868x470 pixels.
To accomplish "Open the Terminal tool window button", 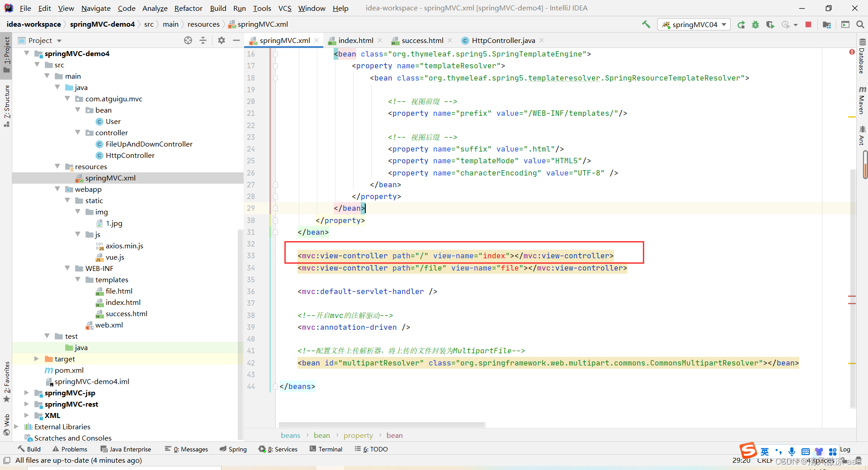I will click(326, 449).
